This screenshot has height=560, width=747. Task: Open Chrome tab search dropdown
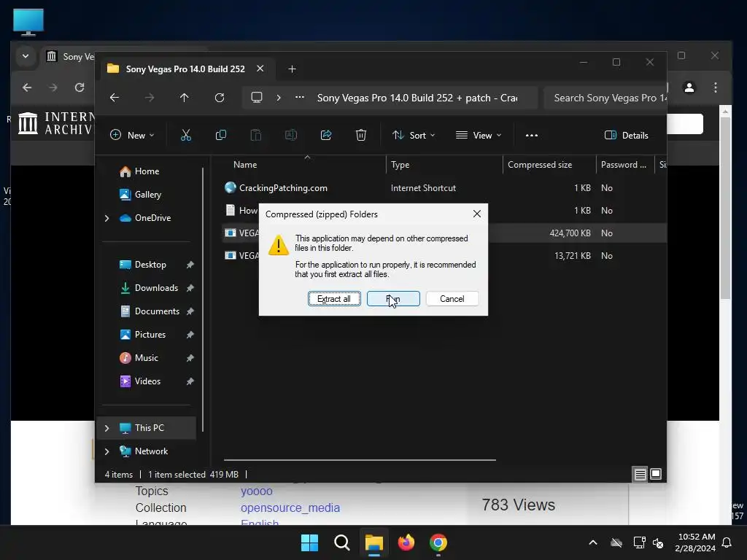click(x=26, y=56)
